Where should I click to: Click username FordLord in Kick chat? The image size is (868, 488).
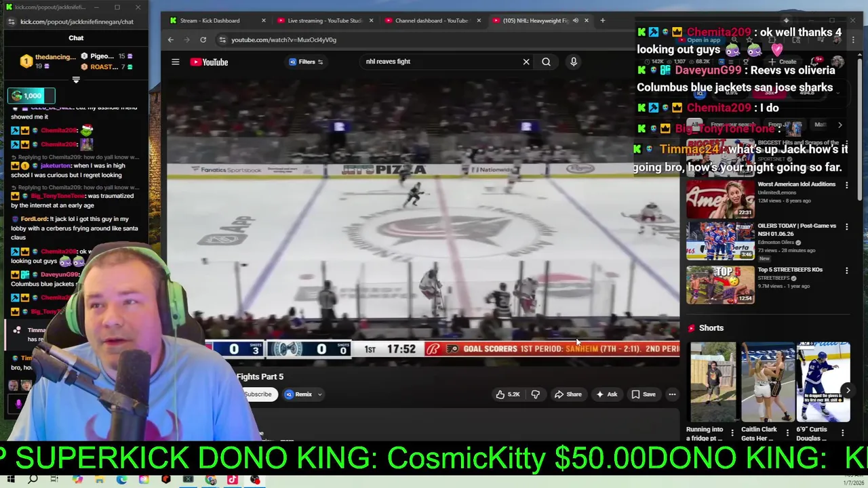pos(35,219)
